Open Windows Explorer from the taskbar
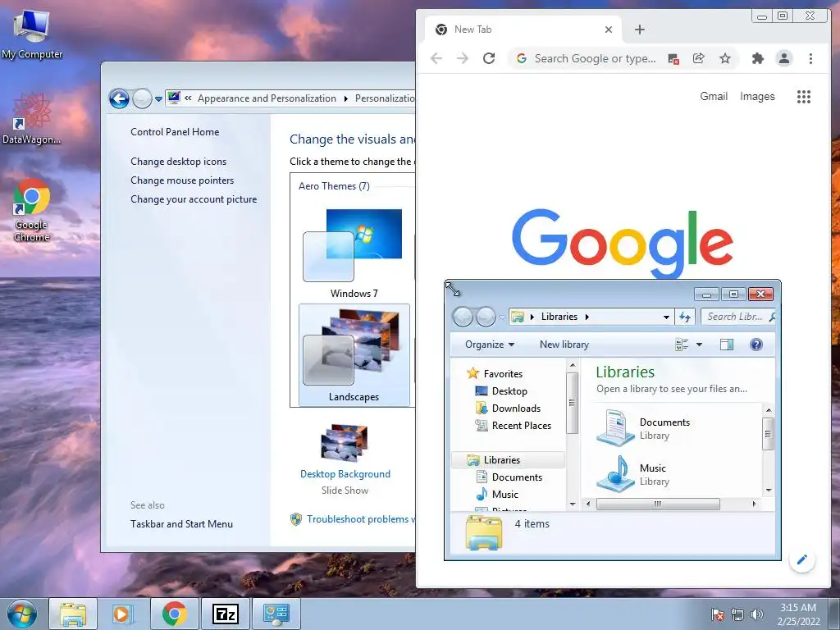 pos(73,614)
